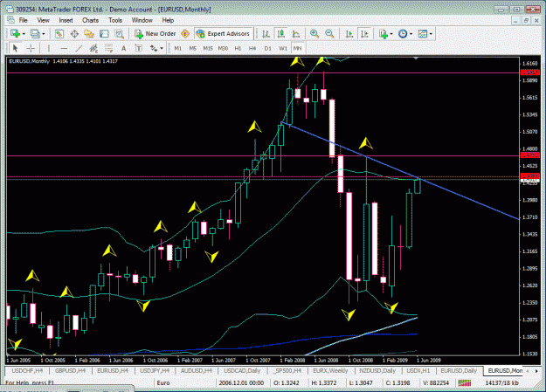Viewport: 546px width, 392px height.
Task: Toggle the Terminal window icon
Action: [104, 34]
